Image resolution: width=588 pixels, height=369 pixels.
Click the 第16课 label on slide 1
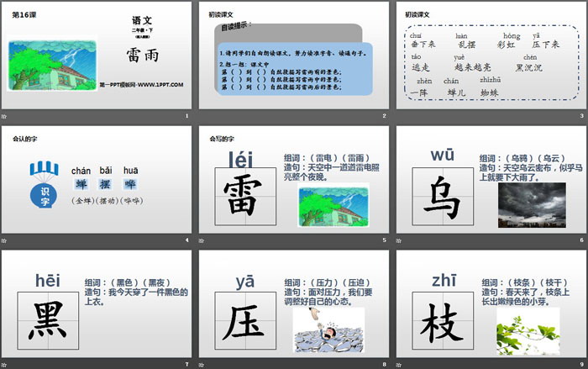click(24, 14)
